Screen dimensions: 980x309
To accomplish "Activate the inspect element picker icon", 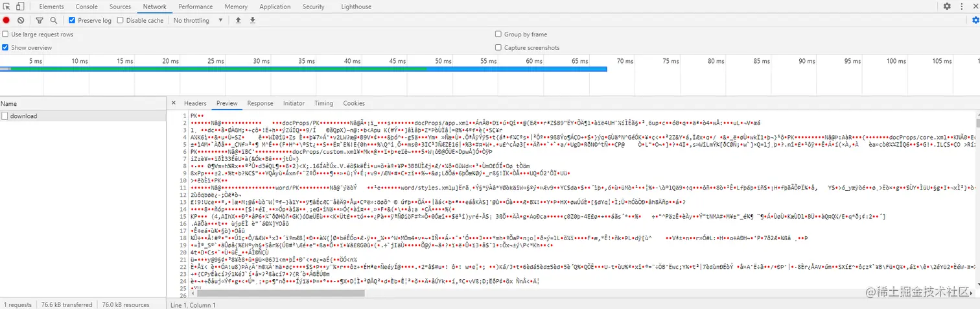I will point(7,6).
